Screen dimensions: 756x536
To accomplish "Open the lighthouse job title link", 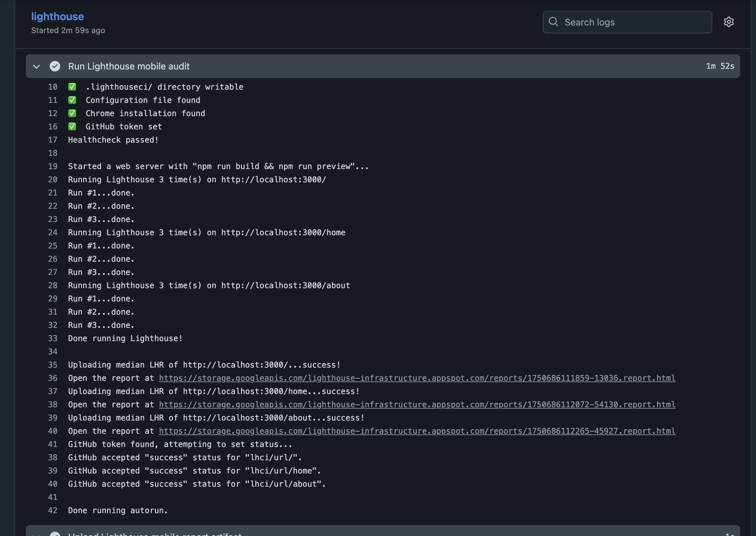I will click(x=58, y=16).
